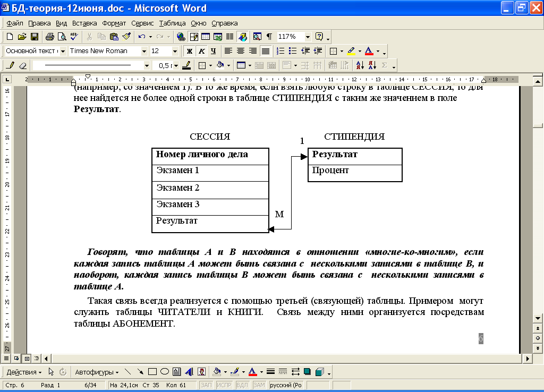This screenshot has height=392, width=544.
Task: Undo the last action
Action: (x=141, y=37)
